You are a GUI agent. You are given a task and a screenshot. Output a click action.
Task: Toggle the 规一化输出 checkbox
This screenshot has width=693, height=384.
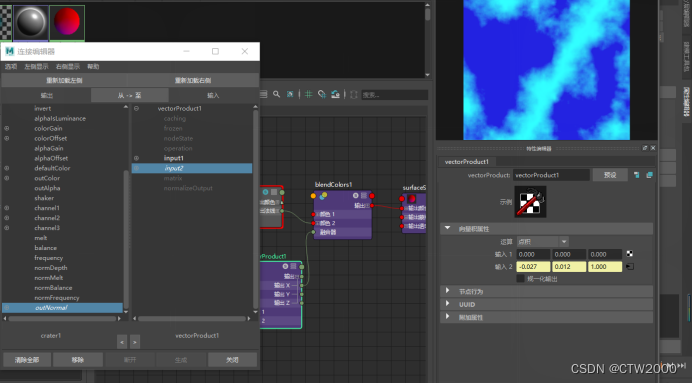[x=520, y=278]
